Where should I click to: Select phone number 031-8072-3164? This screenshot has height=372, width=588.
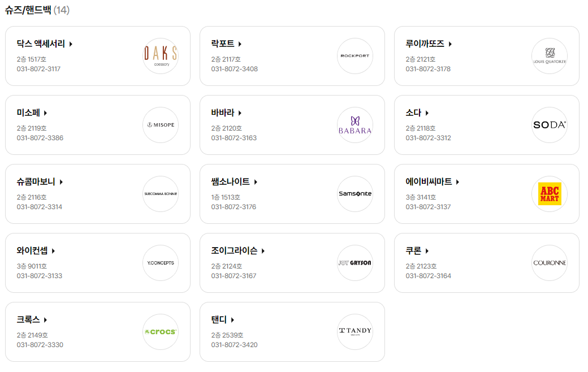(x=428, y=276)
